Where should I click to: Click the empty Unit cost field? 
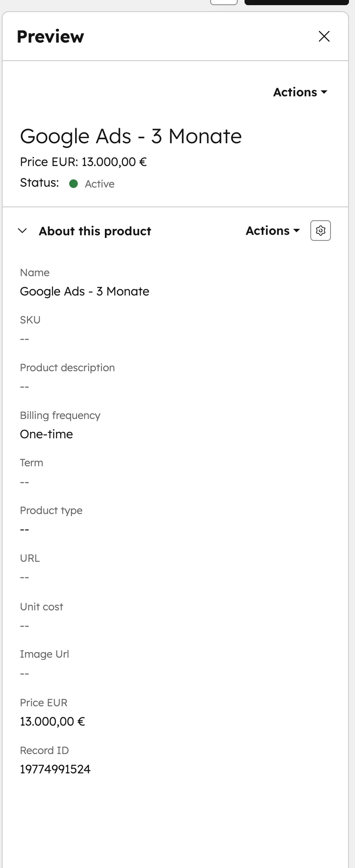(24, 626)
